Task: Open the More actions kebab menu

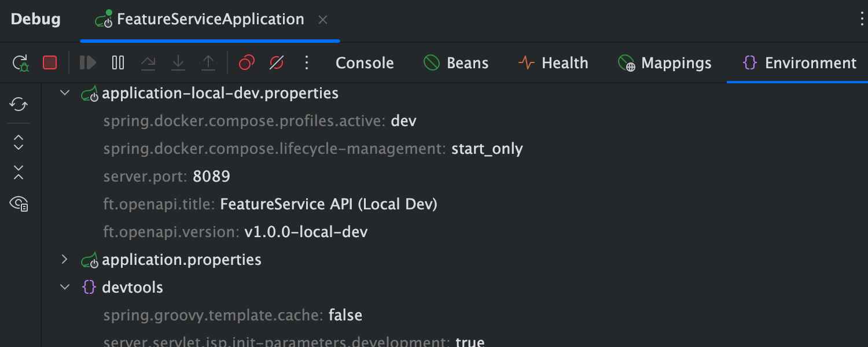Action: click(x=306, y=62)
